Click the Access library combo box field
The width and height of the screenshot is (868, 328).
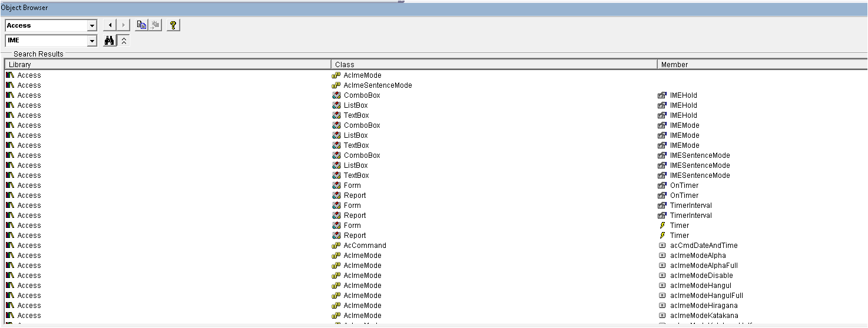pos(46,25)
